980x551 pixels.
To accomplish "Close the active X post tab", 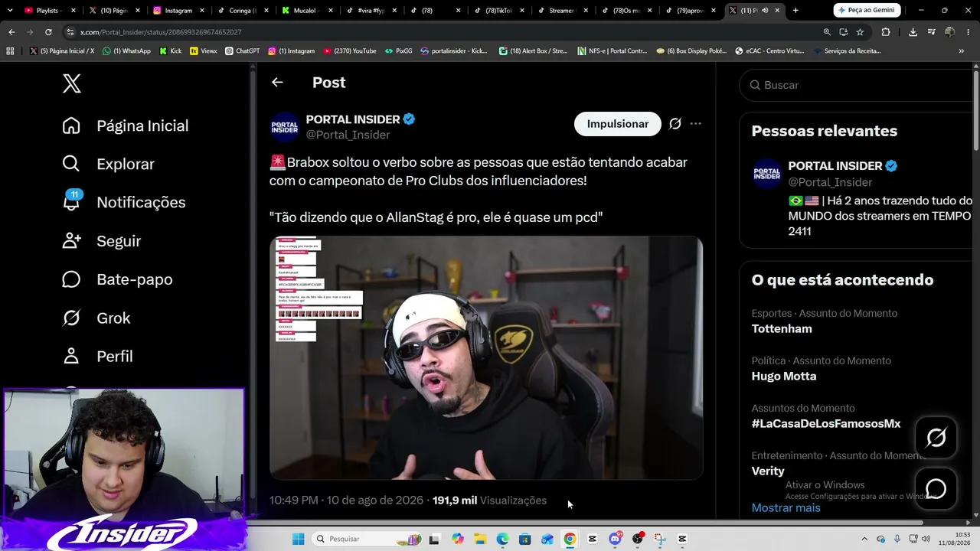I will pyautogui.click(x=777, y=11).
